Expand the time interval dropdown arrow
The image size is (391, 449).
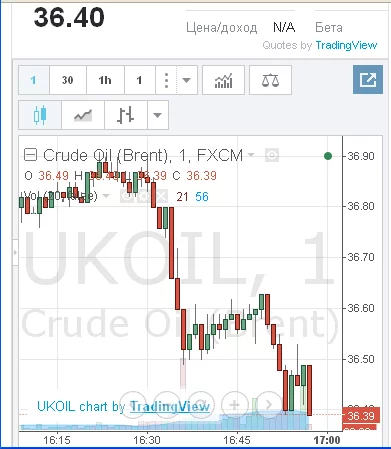point(187,80)
